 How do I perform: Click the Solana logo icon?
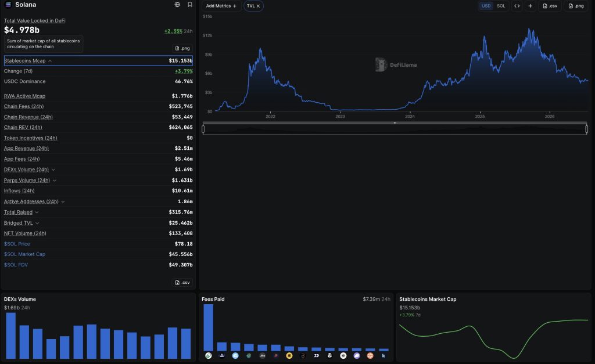click(x=8, y=5)
